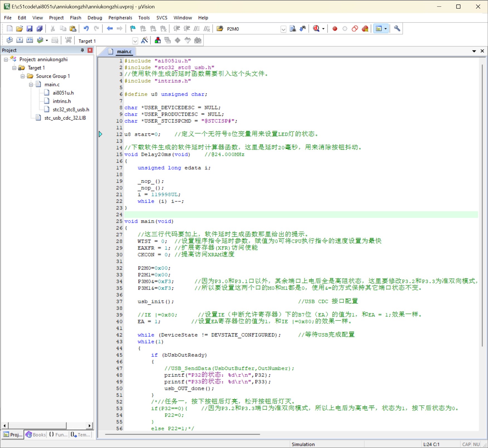Undo the last edit
The height and width of the screenshot is (448, 488).
tap(86, 29)
